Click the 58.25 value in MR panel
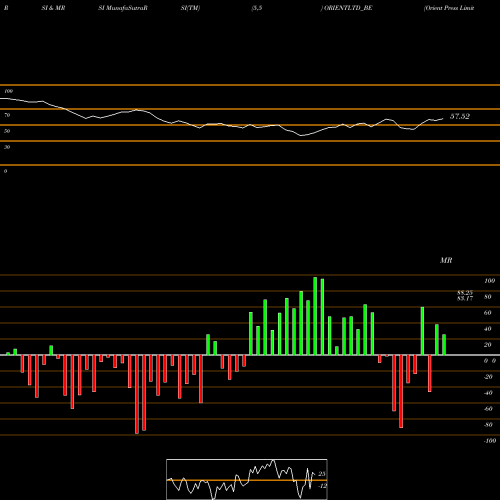The image size is (500, 500). (x=465, y=293)
